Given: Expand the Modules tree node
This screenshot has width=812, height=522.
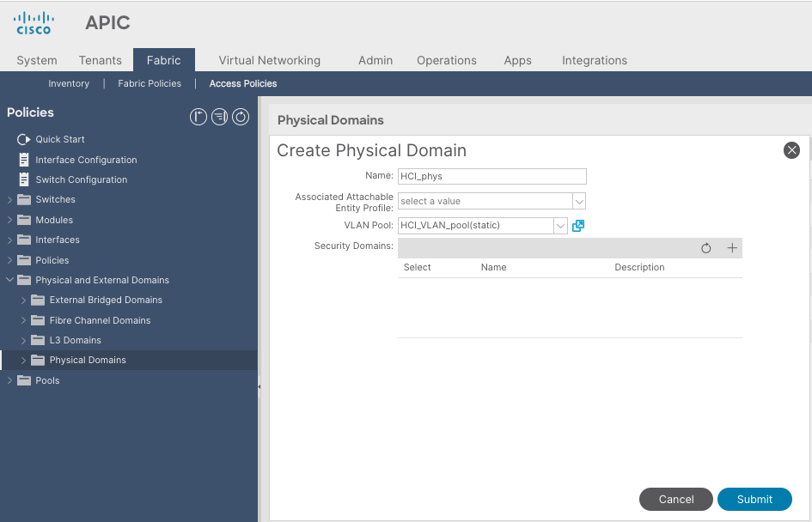Looking at the screenshot, I should [9, 220].
